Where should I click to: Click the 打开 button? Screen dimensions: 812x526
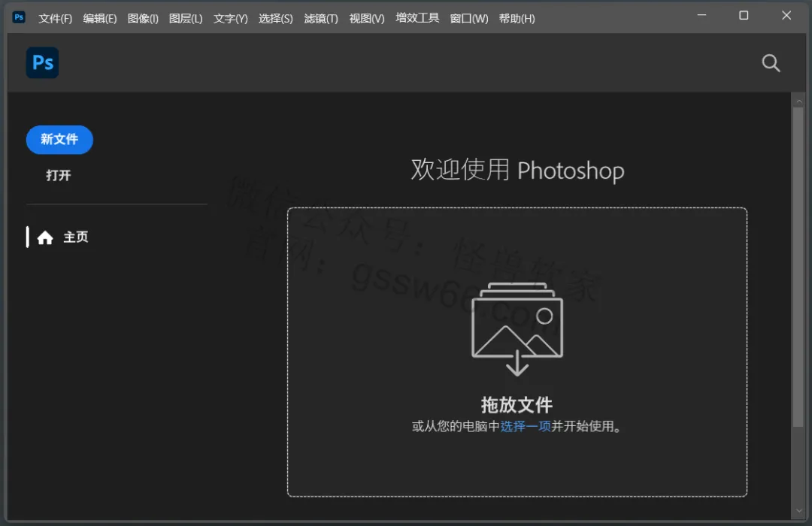(x=58, y=176)
